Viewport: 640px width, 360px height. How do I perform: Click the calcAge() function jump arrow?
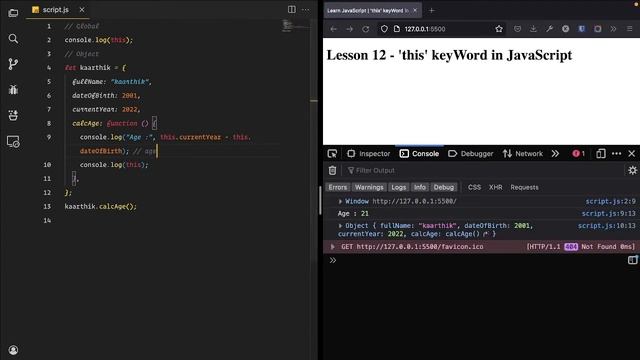coord(485,234)
